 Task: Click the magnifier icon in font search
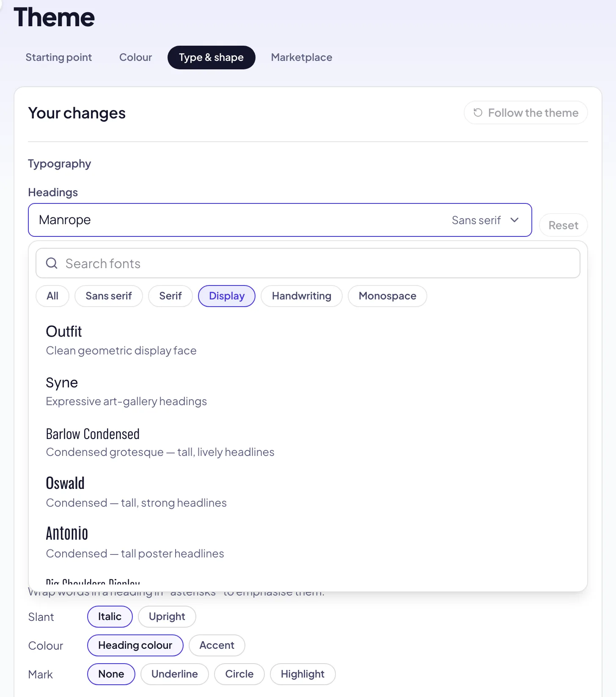point(52,263)
